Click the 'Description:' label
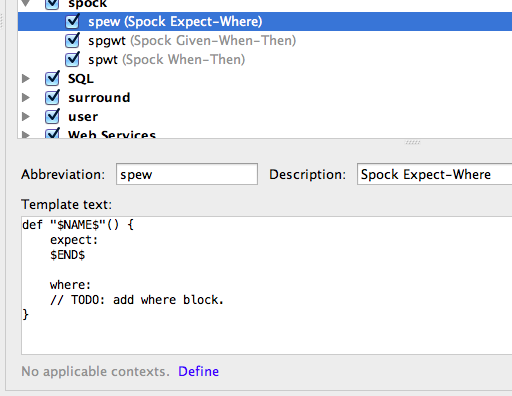 [307, 174]
